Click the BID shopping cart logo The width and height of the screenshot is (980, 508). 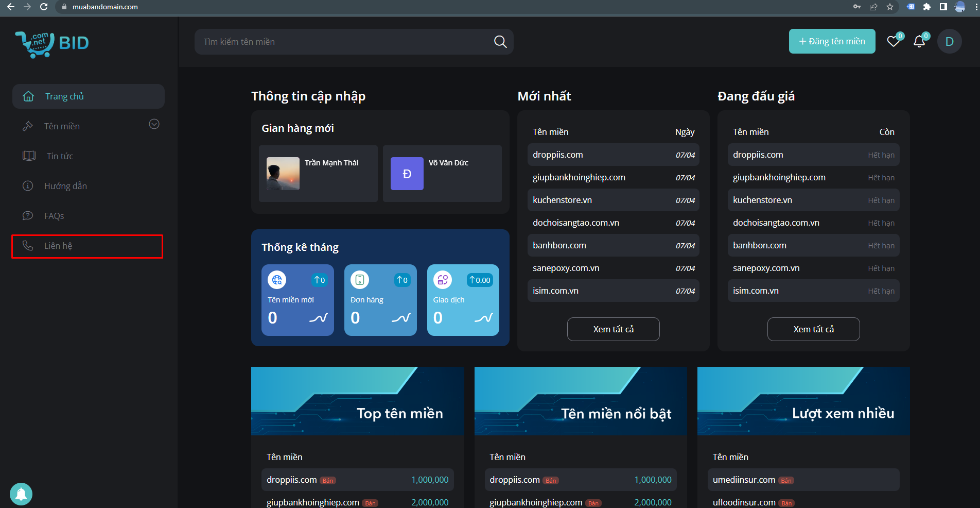(52, 44)
